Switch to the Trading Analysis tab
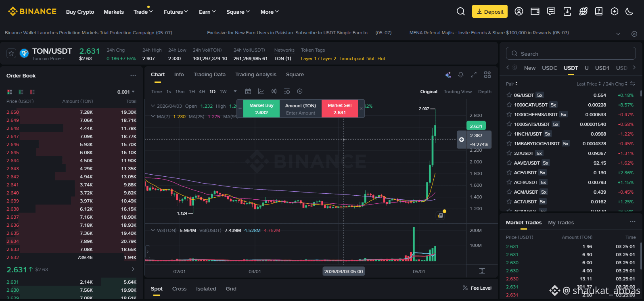Screen dimensions: 644x301 [256, 75]
